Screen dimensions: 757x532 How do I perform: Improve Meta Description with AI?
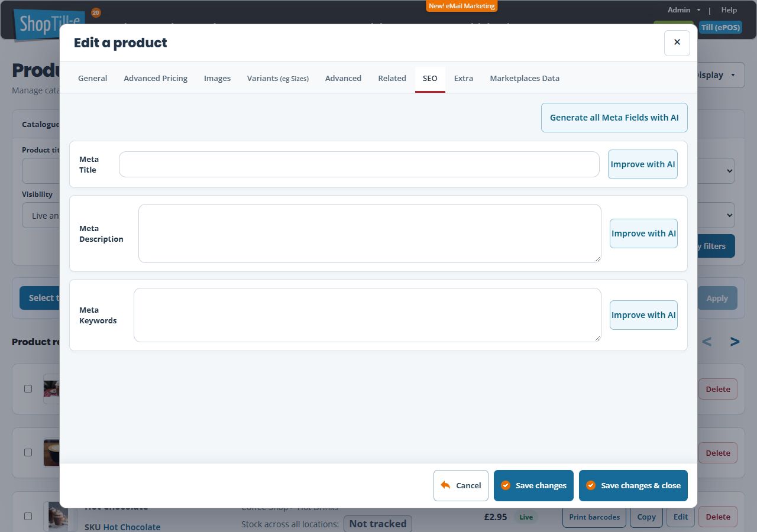pyautogui.click(x=643, y=233)
